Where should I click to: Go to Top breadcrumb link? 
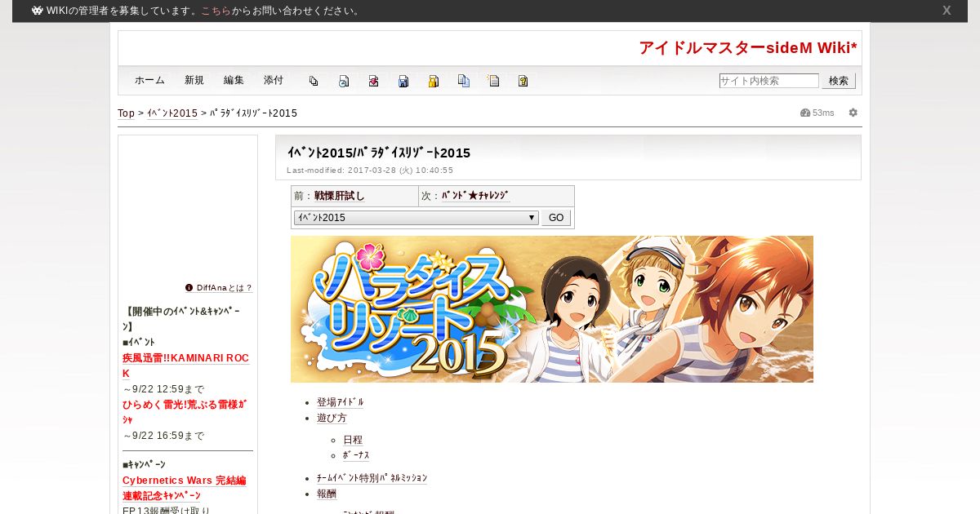(x=127, y=113)
